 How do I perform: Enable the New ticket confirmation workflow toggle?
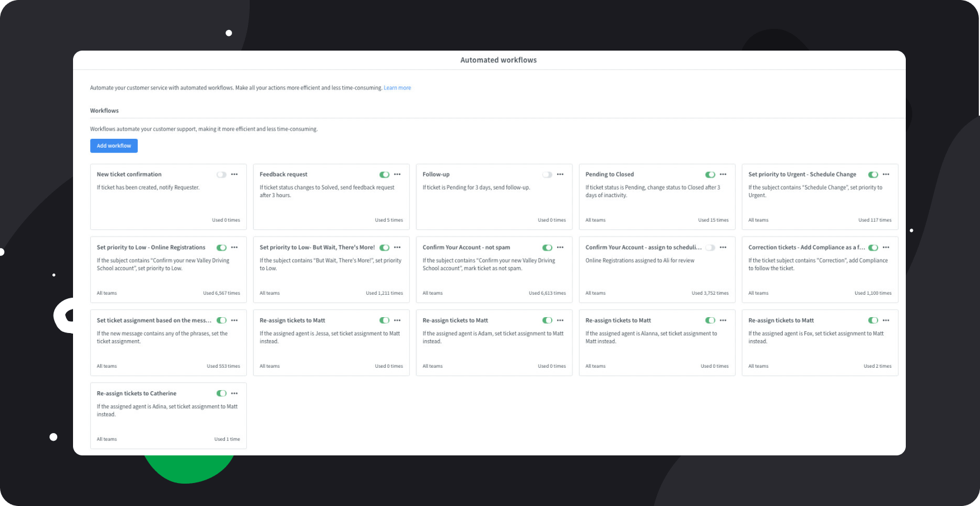click(x=221, y=175)
